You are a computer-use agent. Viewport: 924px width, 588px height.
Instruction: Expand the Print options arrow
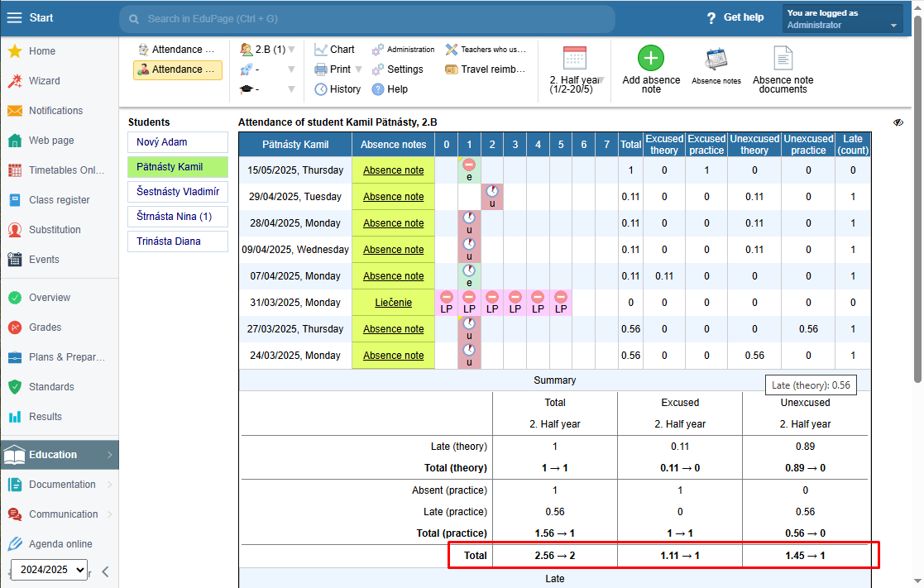[x=358, y=69]
